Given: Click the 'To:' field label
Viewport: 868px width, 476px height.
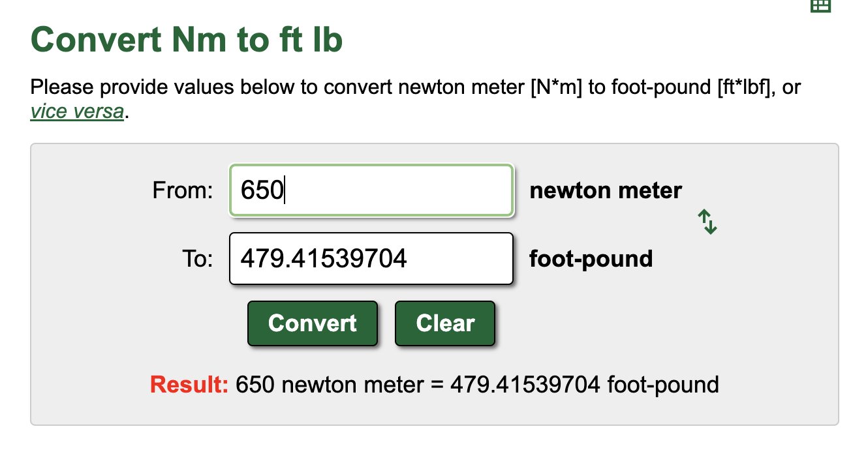Looking at the screenshot, I should [x=198, y=259].
